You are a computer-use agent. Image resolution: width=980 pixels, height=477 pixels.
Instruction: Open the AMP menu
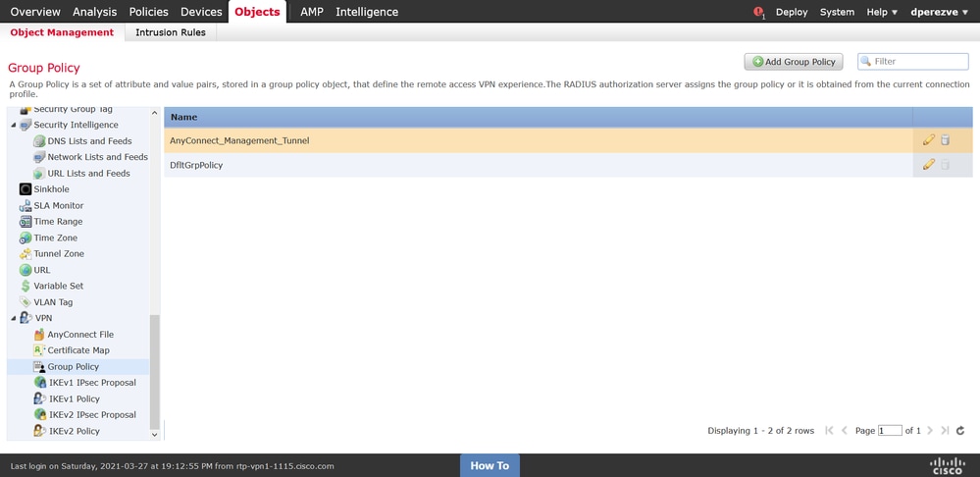click(x=312, y=12)
